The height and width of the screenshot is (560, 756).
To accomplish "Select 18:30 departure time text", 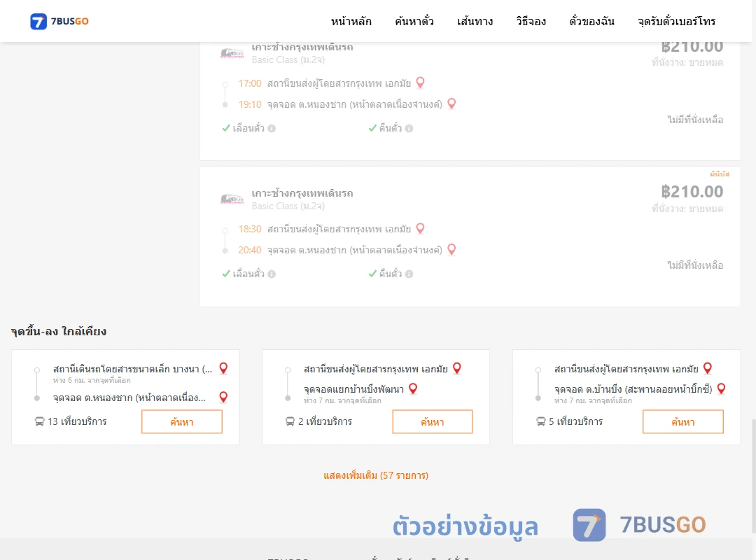I will pyautogui.click(x=250, y=229).
